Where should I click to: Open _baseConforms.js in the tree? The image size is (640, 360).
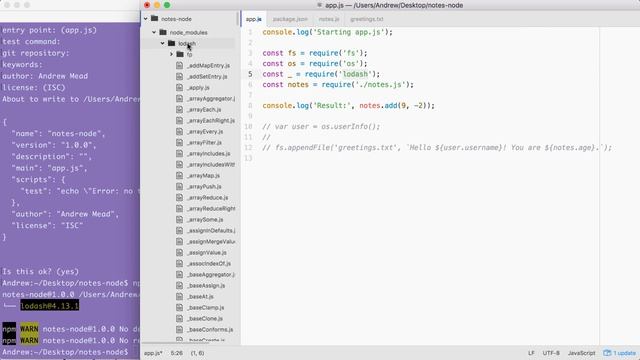point(210,330)
